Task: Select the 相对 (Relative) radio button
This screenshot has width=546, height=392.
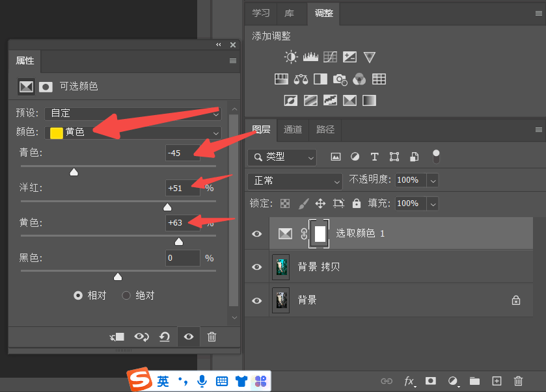Action: pyautogui.click(x=79, y=295)
